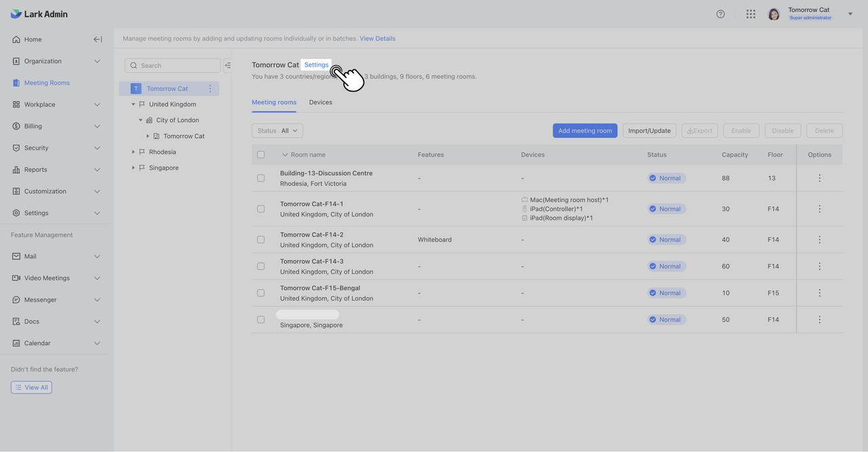Open options menu for Tomorrow Cat-F14-2 row
Viewport: 868px width, 452px height.
pyautogui.click(x=819, y=240)
